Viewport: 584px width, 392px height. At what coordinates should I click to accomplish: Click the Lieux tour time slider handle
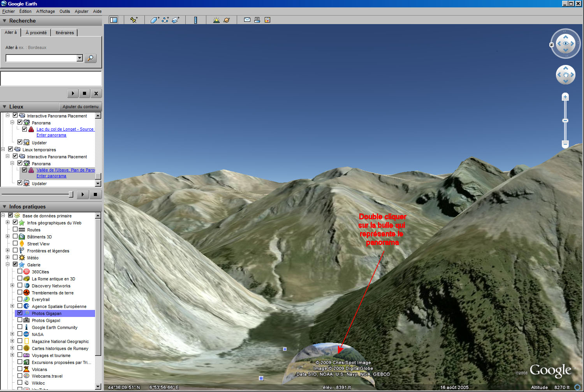coord(71,194)
